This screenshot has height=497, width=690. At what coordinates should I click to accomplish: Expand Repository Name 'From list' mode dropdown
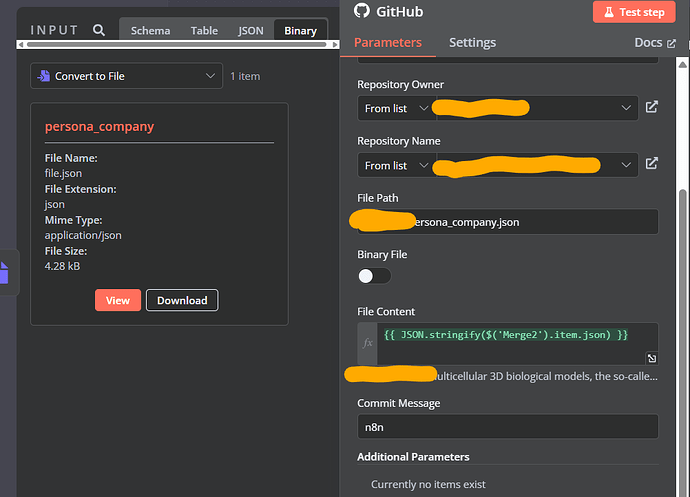[397, 165]
